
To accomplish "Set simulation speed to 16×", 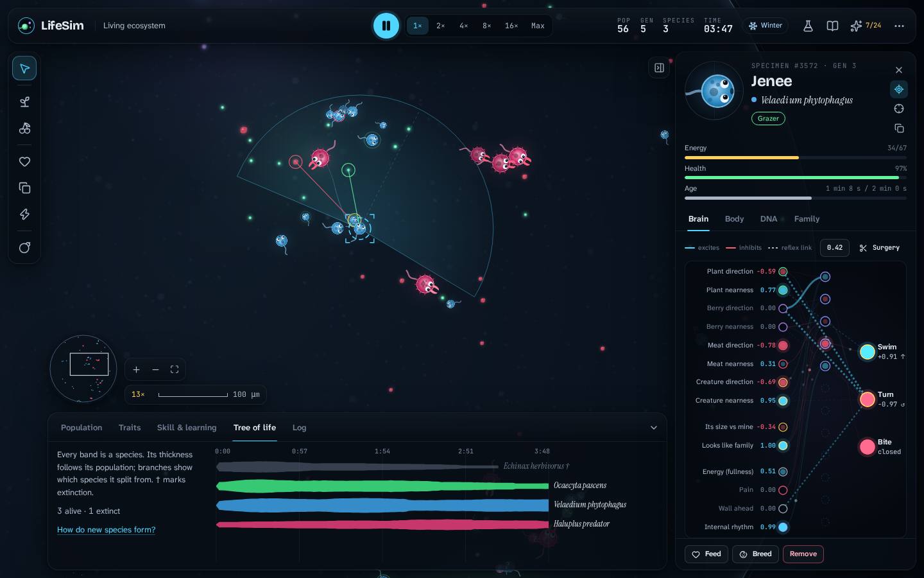I will 511,26.
